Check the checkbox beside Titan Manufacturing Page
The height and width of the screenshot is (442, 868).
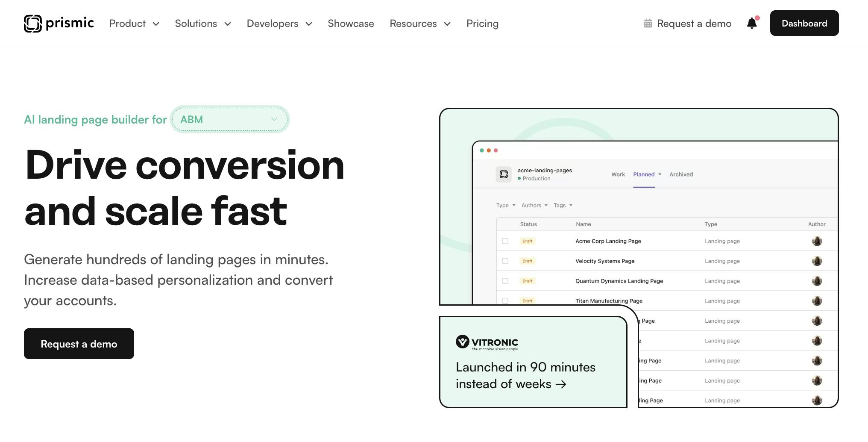click(x=506, y=301)
